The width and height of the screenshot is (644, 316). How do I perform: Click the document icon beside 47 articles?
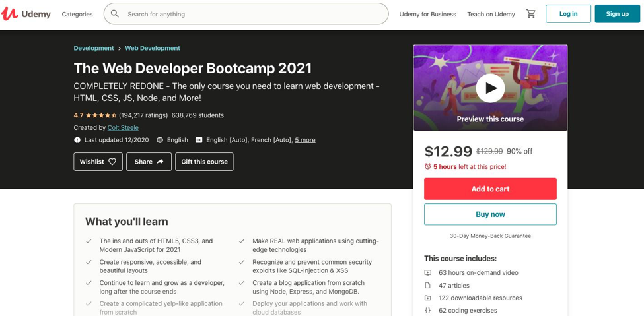[428, 285]
